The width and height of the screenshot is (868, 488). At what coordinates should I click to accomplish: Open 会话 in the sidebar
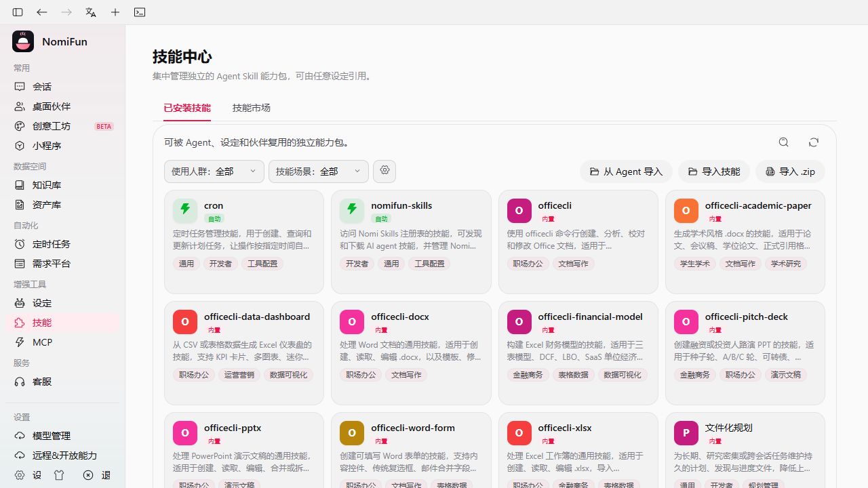[x=62, y=87]
